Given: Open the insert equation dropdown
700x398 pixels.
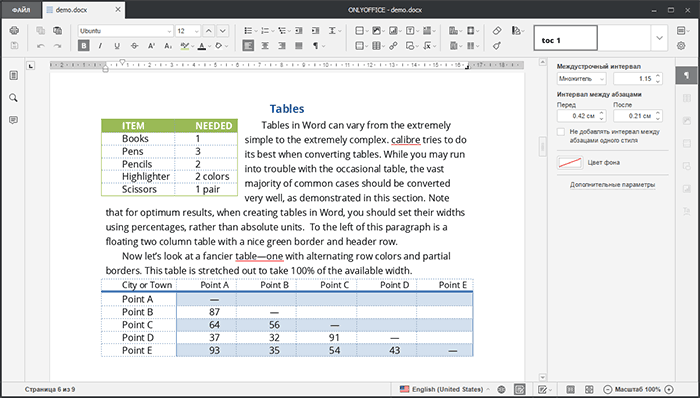Looking at the screenshot, I should [434, 46].
